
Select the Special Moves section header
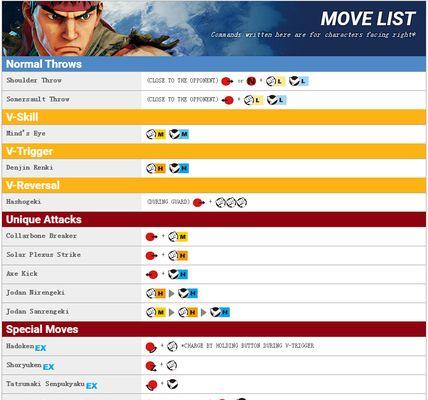[214, 329]
